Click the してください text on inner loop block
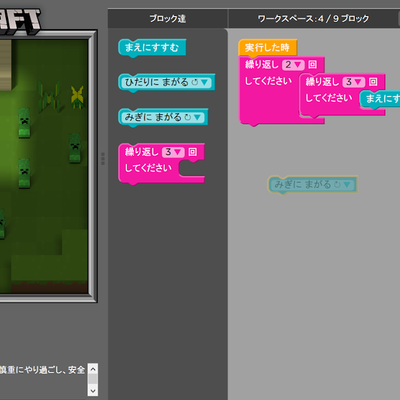Screen dimensions: 400x400 (x=329, y=98)
